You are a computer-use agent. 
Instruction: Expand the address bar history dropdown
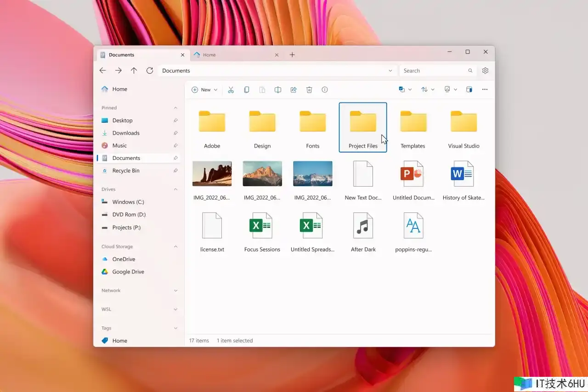pyautogui.click(x=390, y=71)
